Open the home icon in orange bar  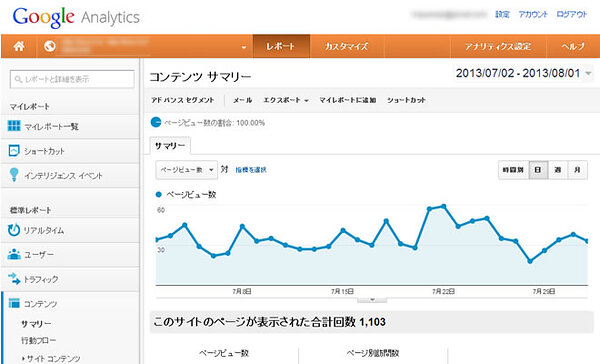pyautogui.click(x=19, y=46)
